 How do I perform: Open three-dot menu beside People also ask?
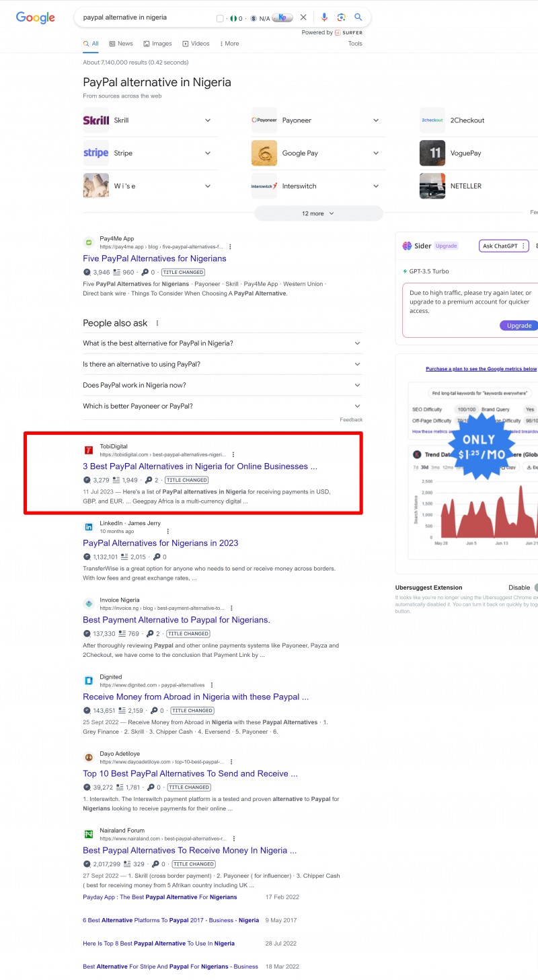pos(157,323)
